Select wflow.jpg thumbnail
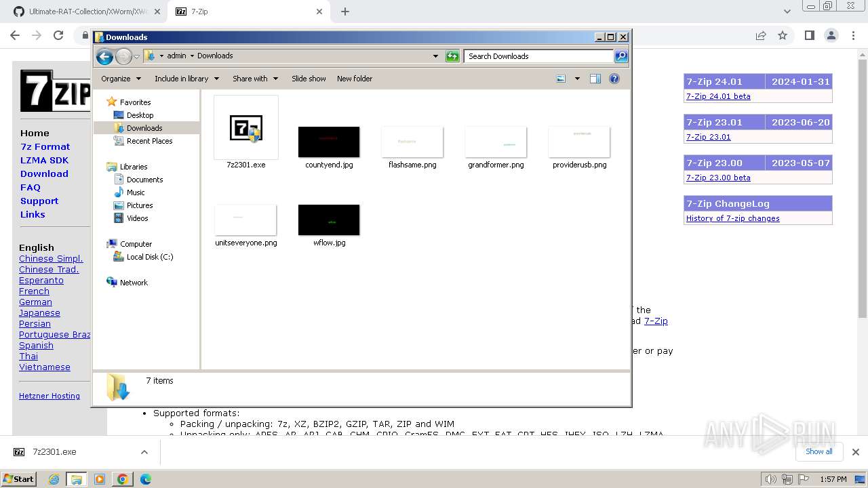Screen dimensions: 868x488 point(329,220)
